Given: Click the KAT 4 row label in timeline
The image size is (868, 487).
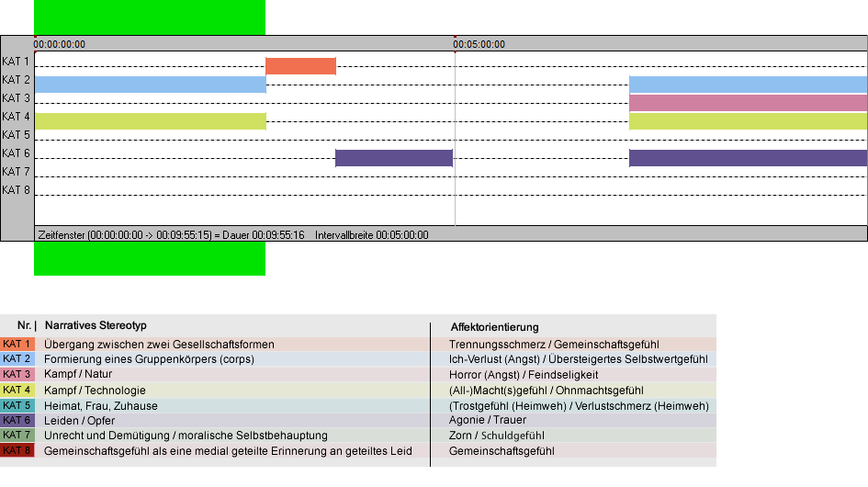Looking at the screenshot, I should tap(16, 117).
